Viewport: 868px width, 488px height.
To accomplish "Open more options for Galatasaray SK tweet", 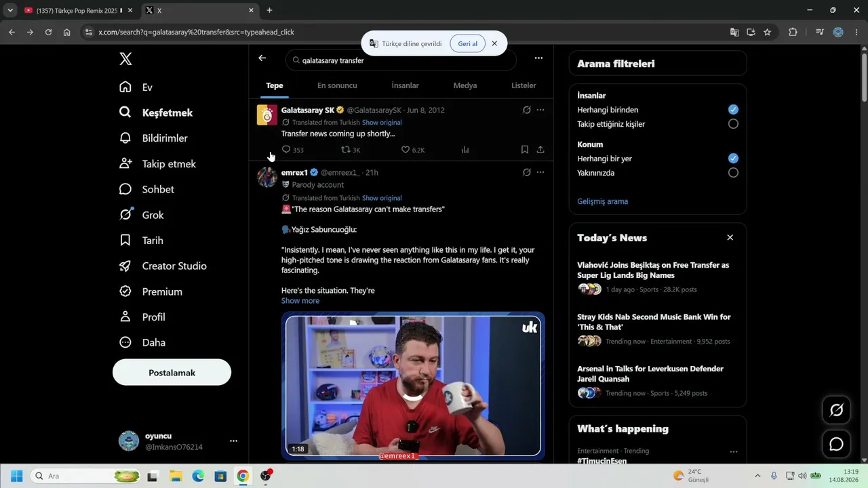I will [540, 110].
